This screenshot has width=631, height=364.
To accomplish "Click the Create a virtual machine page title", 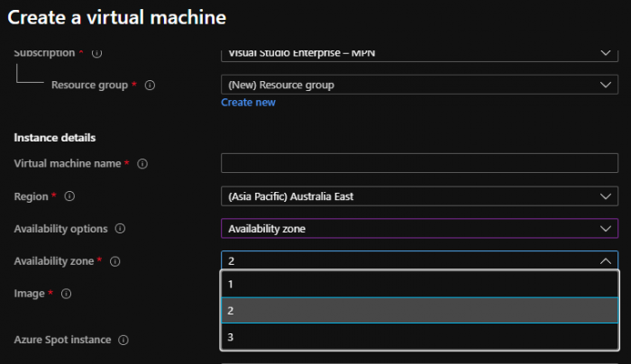I will coord(116,17).
